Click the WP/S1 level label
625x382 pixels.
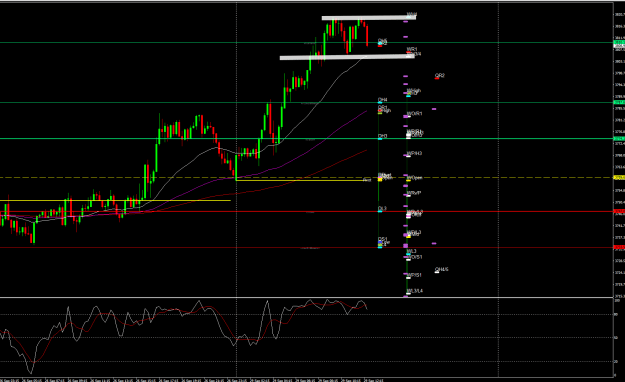click(x=415, y=275)
